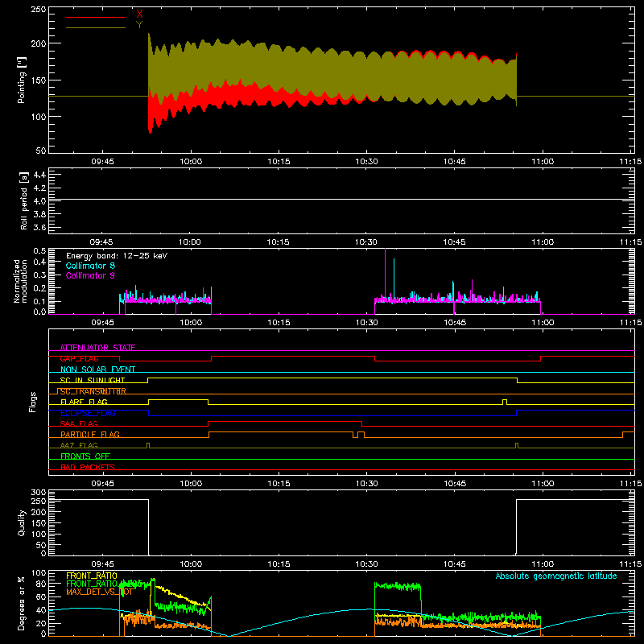Click the Roll period axis title
The width and height of the screenshot is (644, 644).
tap(23, 200)
